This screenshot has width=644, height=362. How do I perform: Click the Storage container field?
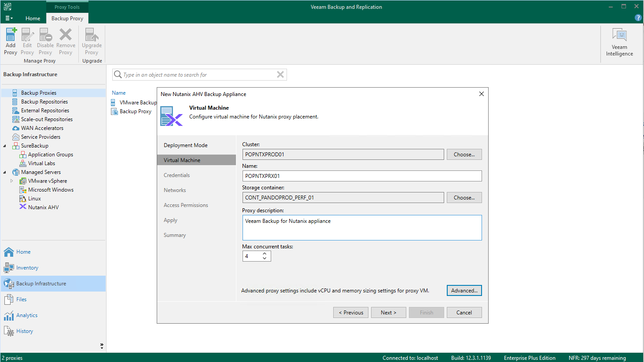(x=343, y=198)
